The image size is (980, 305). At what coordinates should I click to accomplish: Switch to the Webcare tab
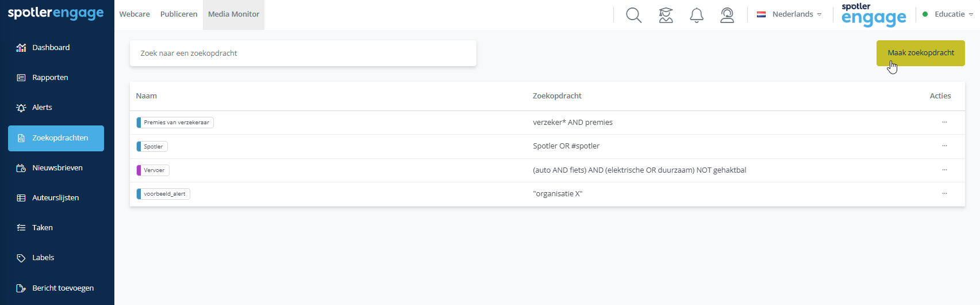pyautogui.click(x=134, y=14)
